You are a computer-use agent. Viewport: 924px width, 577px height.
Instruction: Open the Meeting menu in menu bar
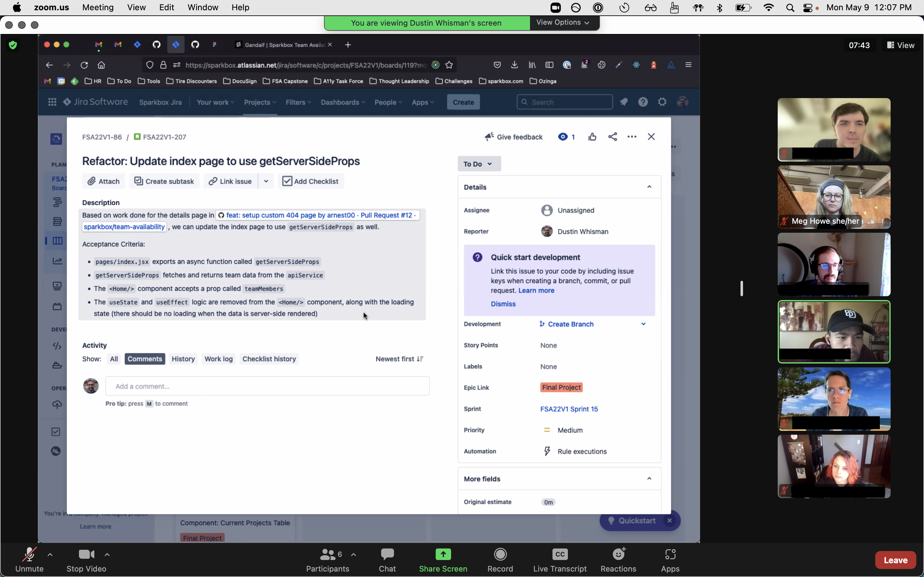click(98, 7)
